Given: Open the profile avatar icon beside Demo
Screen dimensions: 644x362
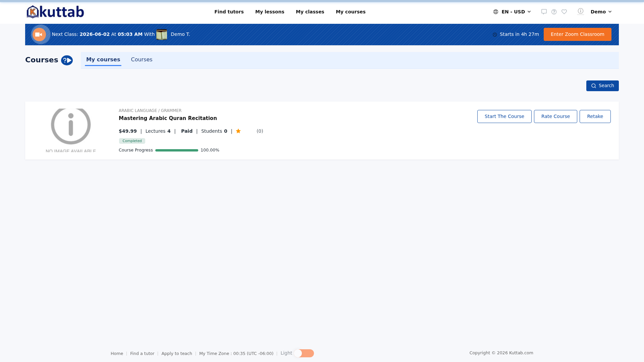Looking at the screenshot, I should coord(581,11).
